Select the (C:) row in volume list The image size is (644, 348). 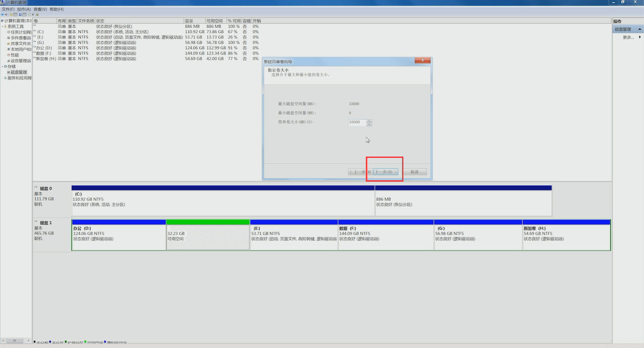pos(147,32)
